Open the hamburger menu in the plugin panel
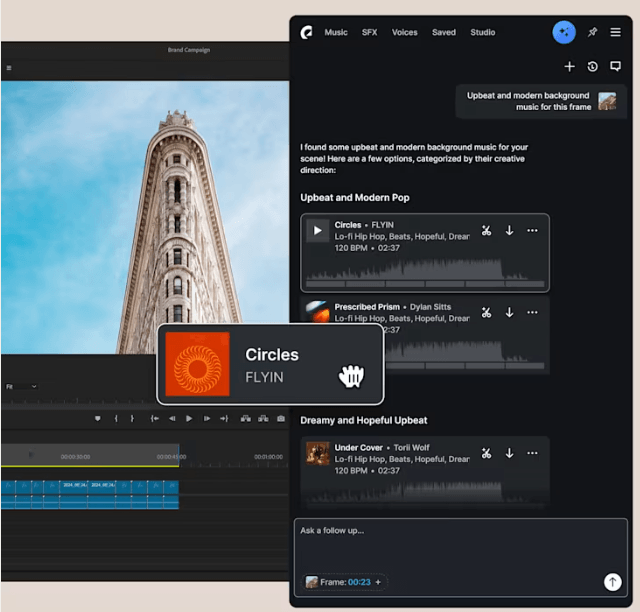This screenshot has width=640, height=612. 616,32
